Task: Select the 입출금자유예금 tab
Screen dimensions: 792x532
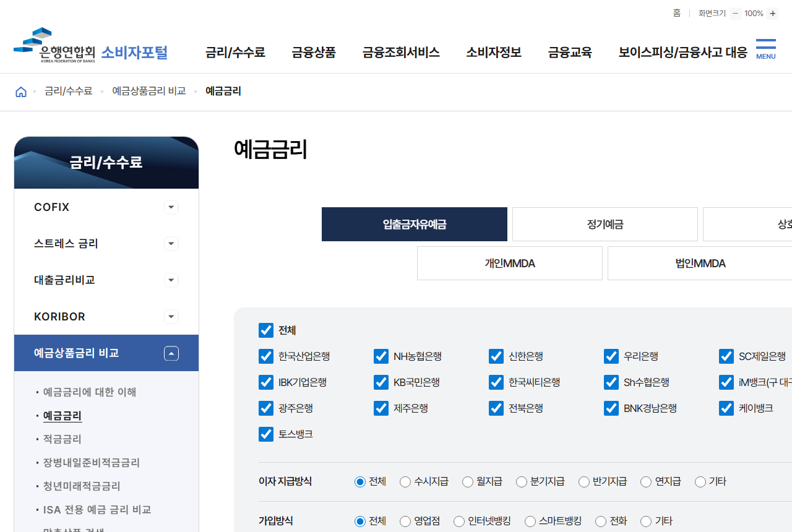Action: click(415, 224)
